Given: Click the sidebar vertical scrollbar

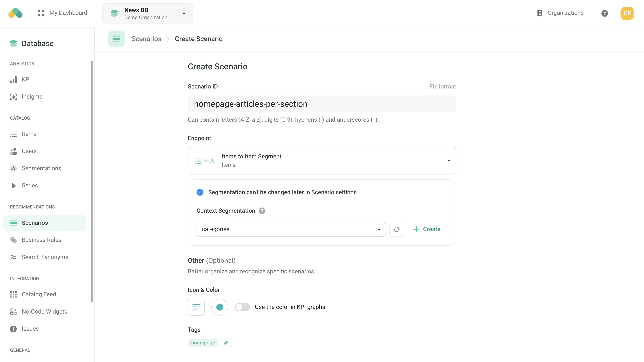Looking at the screenshot, I should click(92, 181).
